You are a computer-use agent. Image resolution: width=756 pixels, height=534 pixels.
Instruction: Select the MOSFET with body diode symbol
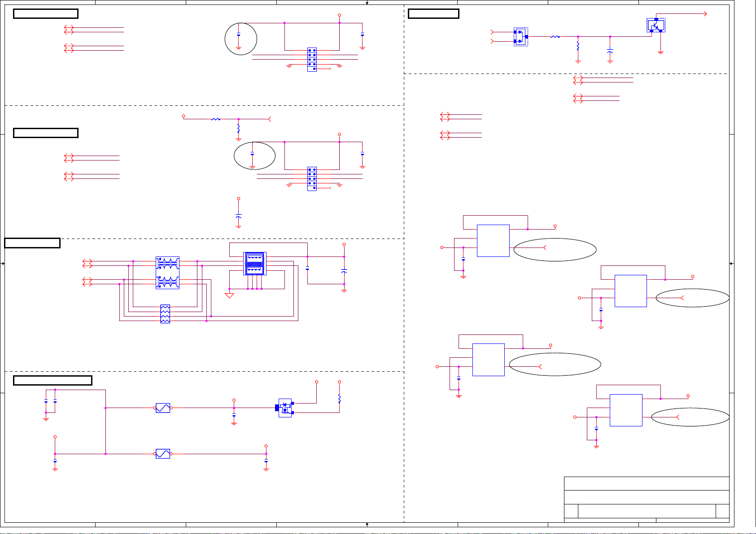click(284, 408)
